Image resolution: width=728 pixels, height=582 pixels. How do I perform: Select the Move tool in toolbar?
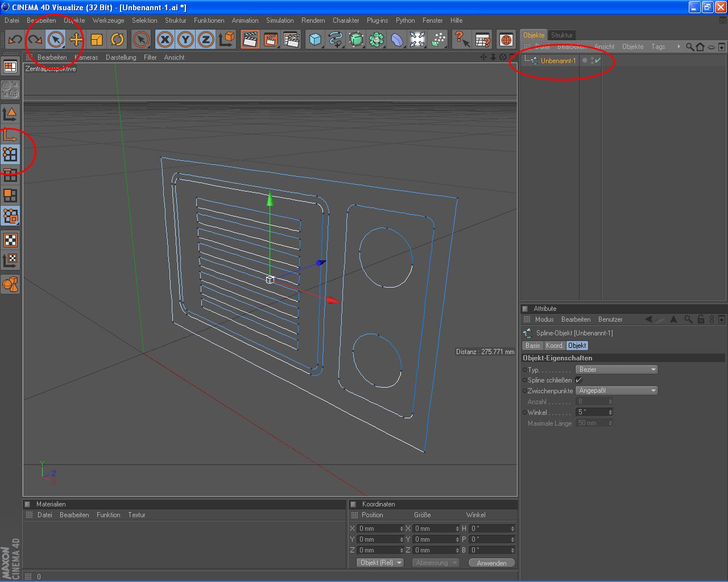click(x=76, y=39)
